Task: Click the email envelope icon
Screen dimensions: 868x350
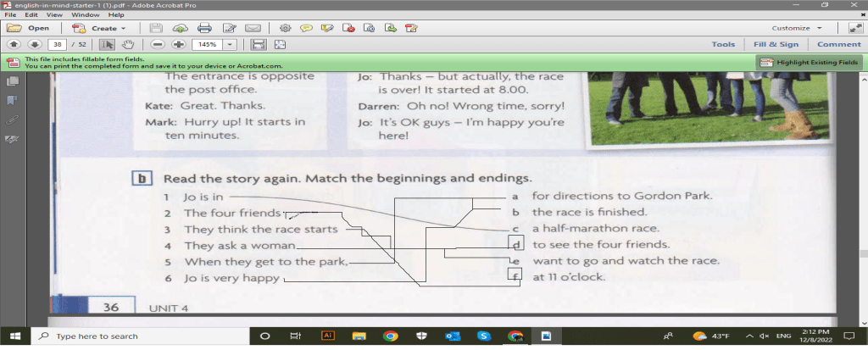Action: pos(252,28)
